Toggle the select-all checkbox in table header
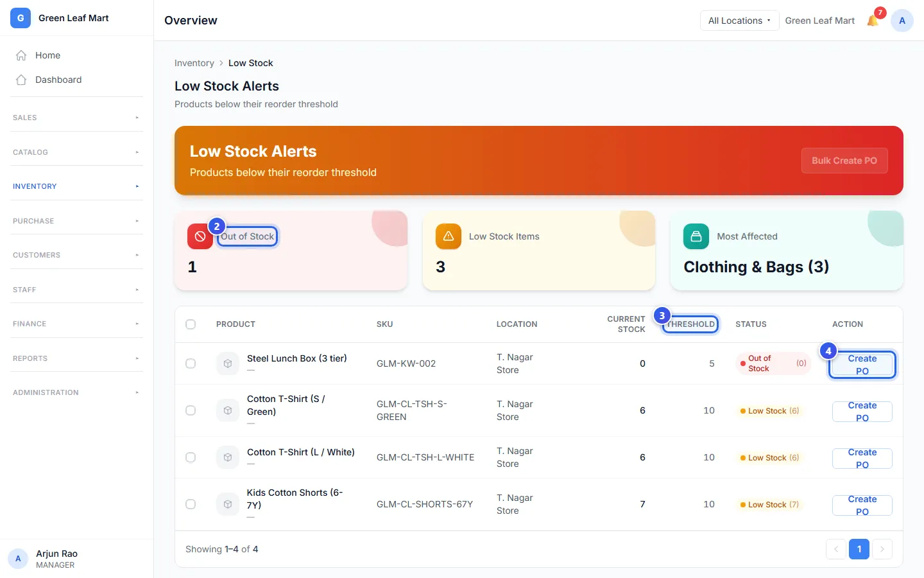This screenshot has width=924, height=578. pos(191,324)
